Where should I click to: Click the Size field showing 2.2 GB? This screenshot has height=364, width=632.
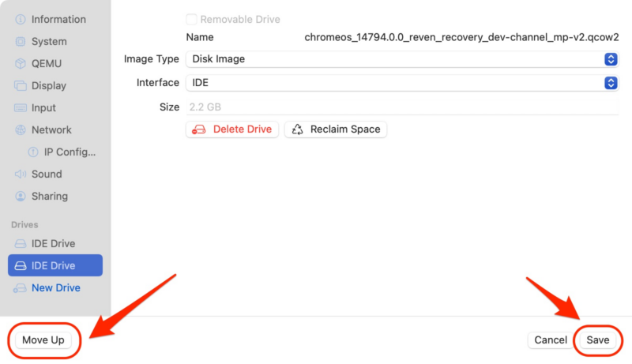click(x=402, y=107)
